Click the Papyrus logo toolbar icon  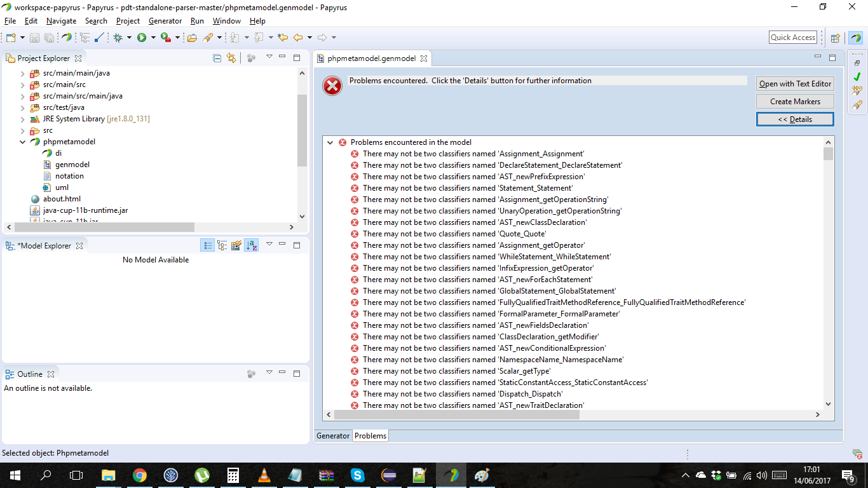point(67,37)
